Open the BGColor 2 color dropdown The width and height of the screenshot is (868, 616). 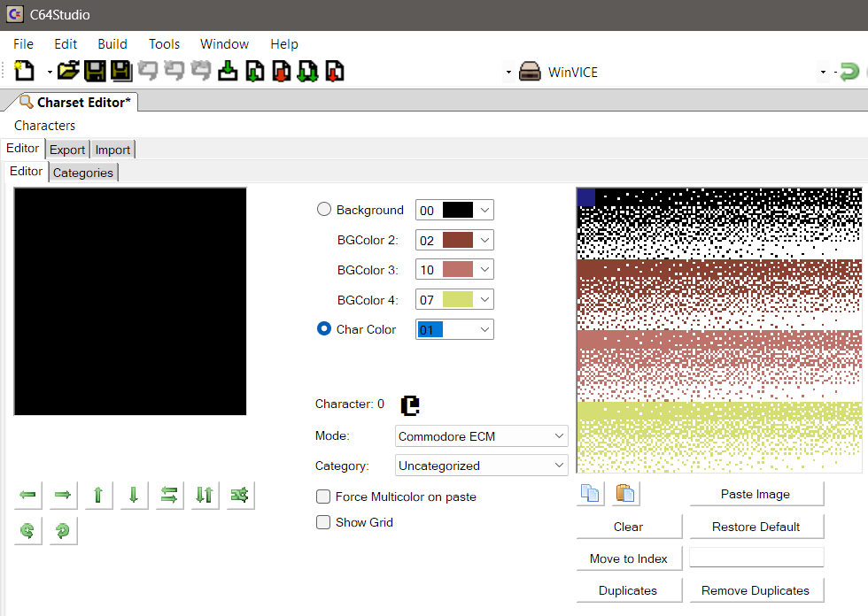pos(484,240)
